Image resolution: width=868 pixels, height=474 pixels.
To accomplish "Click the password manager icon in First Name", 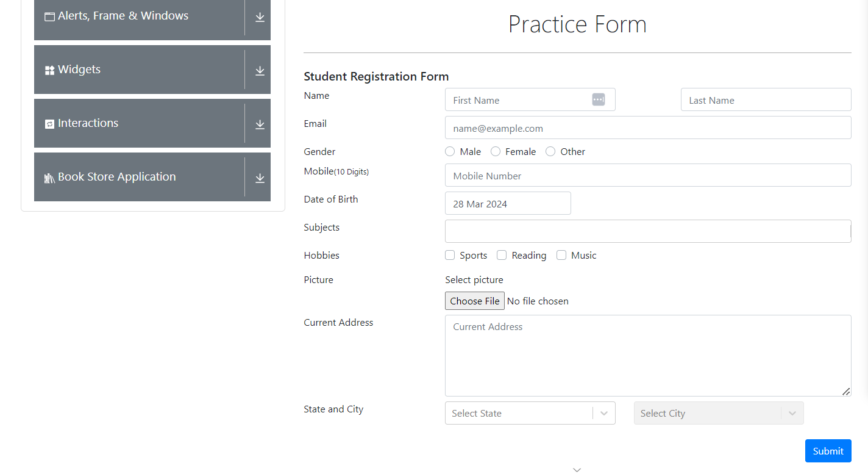I will [x=598, y=99].
